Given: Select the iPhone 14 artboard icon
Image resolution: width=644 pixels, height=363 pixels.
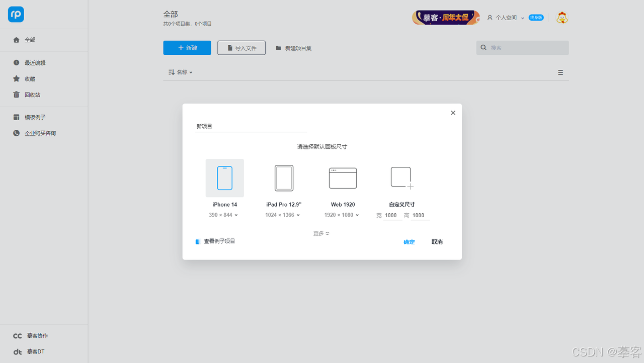Looking at the screenshot, I should pos(225,178).
